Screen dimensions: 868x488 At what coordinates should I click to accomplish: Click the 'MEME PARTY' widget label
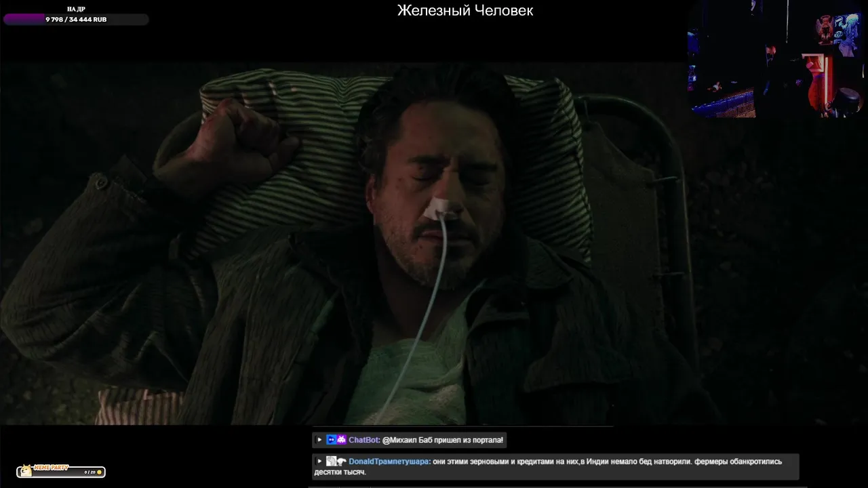[x=52, y=468]
